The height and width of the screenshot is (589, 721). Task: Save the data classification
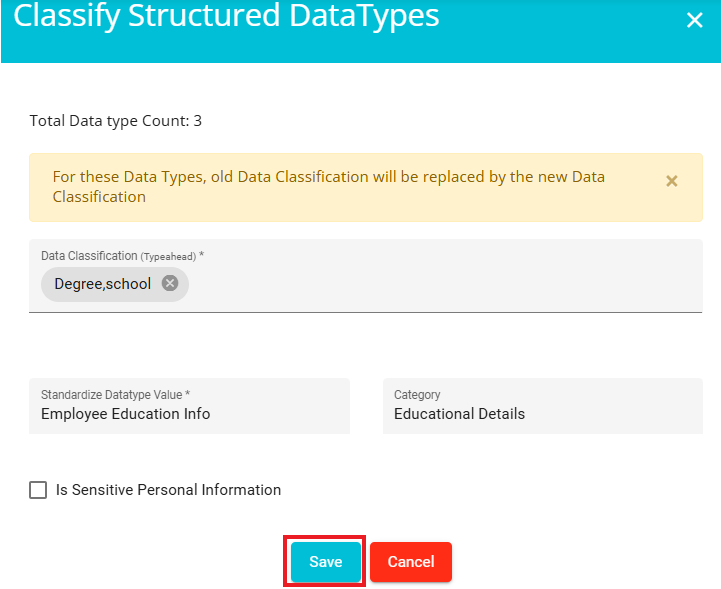pos(326,561)
